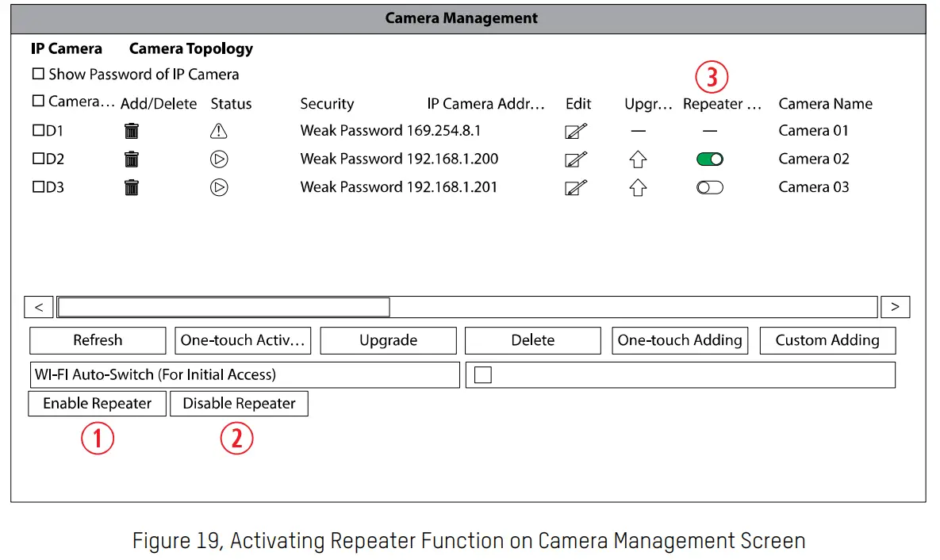The image size is (940, 560).
Task: Click the right arrow of the horizontal scrollbar
Action: (895, 307)
